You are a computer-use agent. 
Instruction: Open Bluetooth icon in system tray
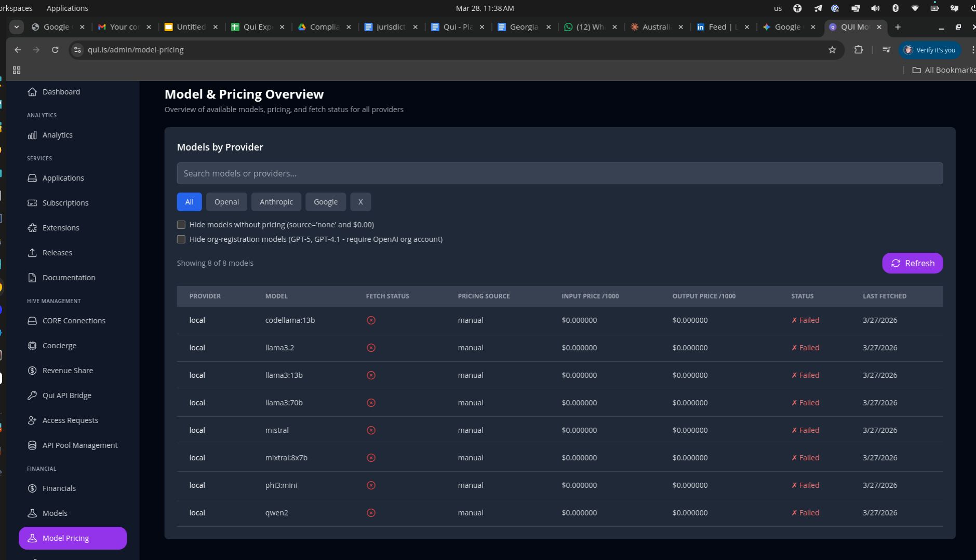click(895, 8)
